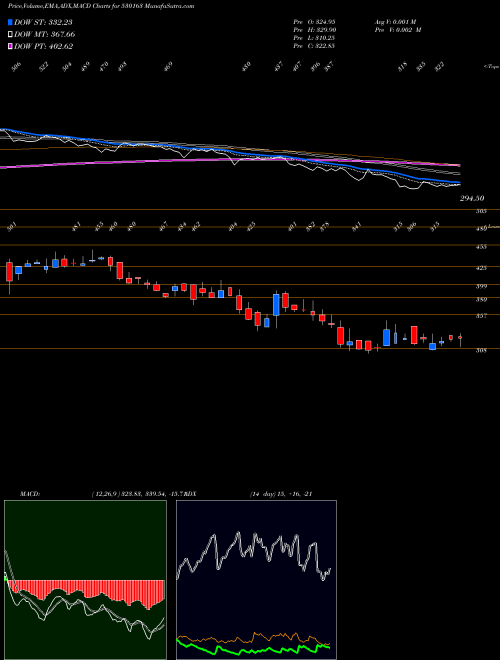This screenshot has height=660, width=500.
Task: Click the 357 price axis label
Action: point(481,316)
